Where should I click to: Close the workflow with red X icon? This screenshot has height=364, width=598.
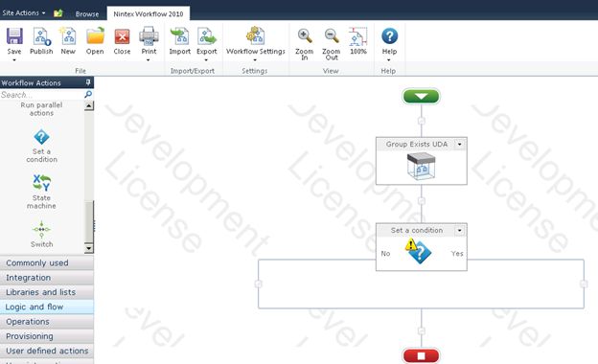122,37
